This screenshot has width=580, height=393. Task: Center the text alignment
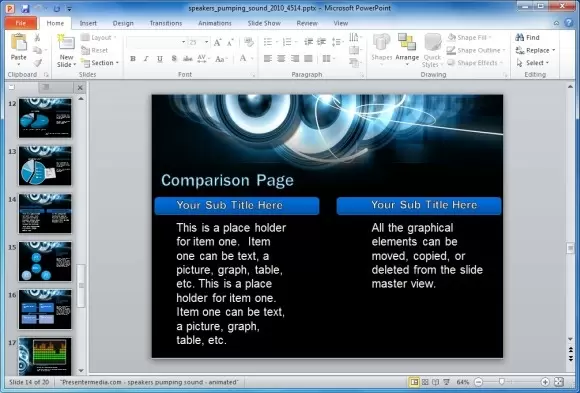click(x=281, y=58)
